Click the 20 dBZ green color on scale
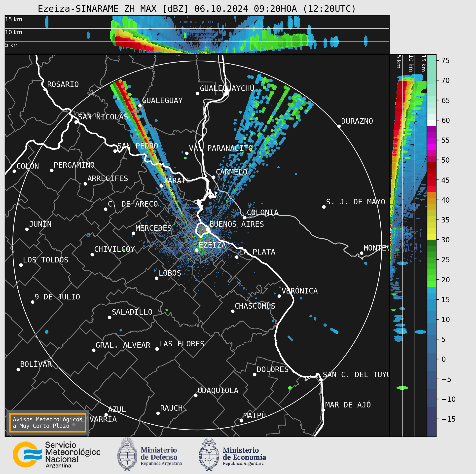The image size is (476, 474). point(432,280)
